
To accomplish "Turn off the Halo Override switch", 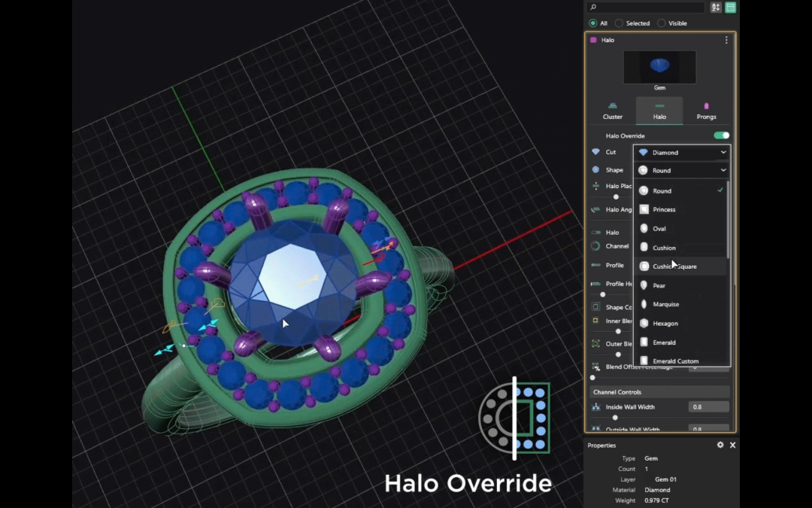I will 721,135.
